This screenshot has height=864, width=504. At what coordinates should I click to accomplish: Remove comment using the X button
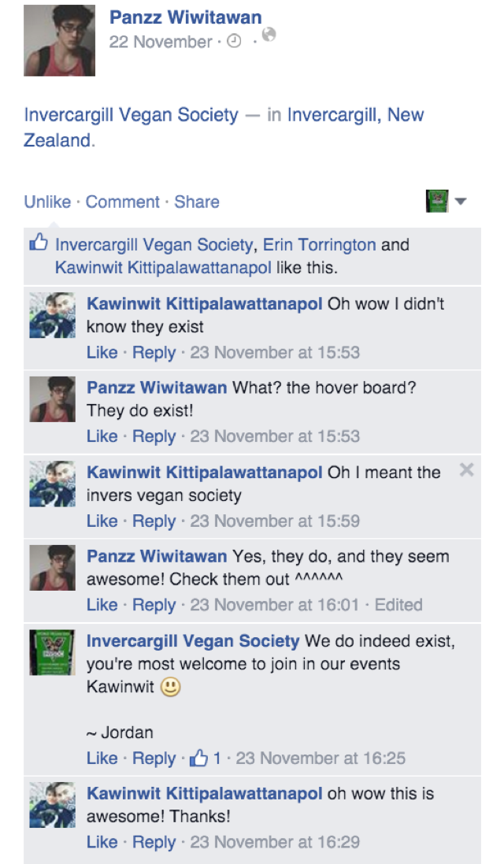[466, 470]
